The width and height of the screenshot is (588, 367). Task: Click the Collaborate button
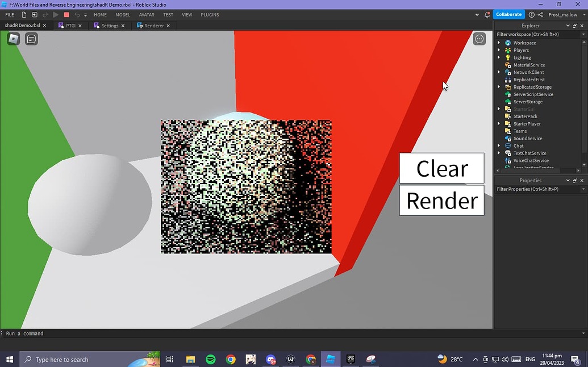coord(508,14)
